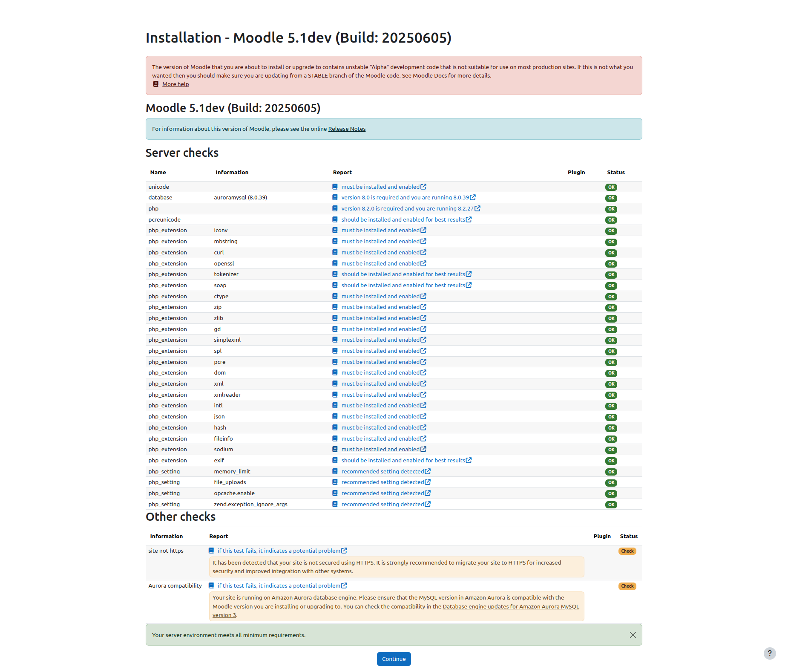Open php version 8.2.0 requirement link

pyautogui.click(x=408, y=208)
